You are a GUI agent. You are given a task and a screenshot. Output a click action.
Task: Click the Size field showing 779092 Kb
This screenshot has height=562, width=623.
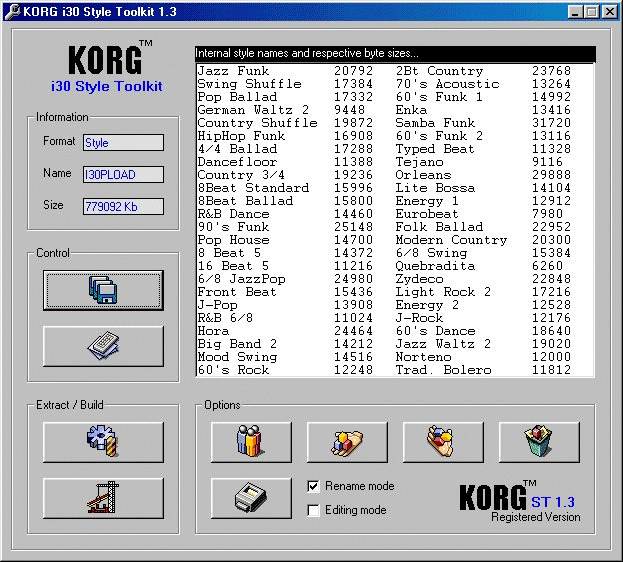[x=123, y=207]
